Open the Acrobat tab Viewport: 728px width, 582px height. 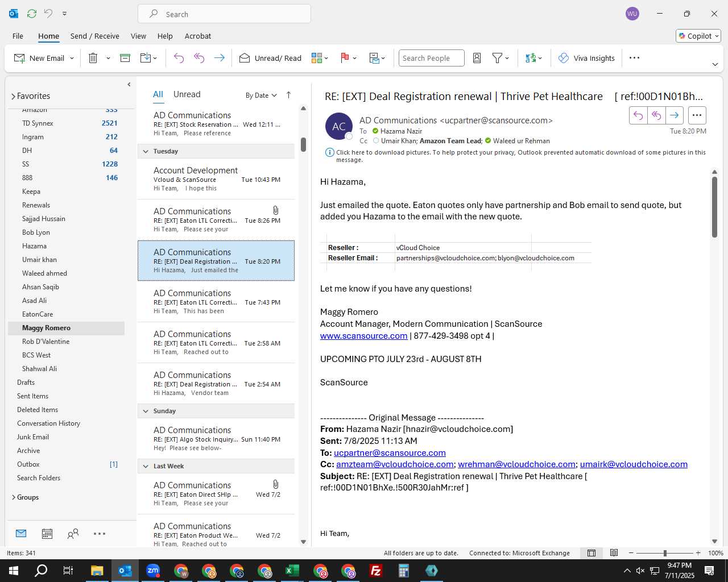coord(198,36)
